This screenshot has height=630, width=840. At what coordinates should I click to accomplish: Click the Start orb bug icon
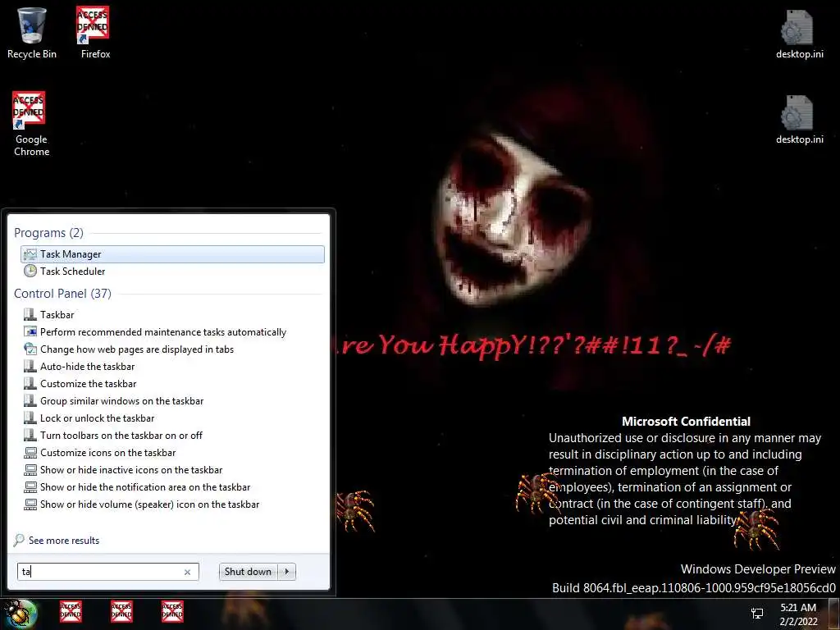(x=21, y=614)
